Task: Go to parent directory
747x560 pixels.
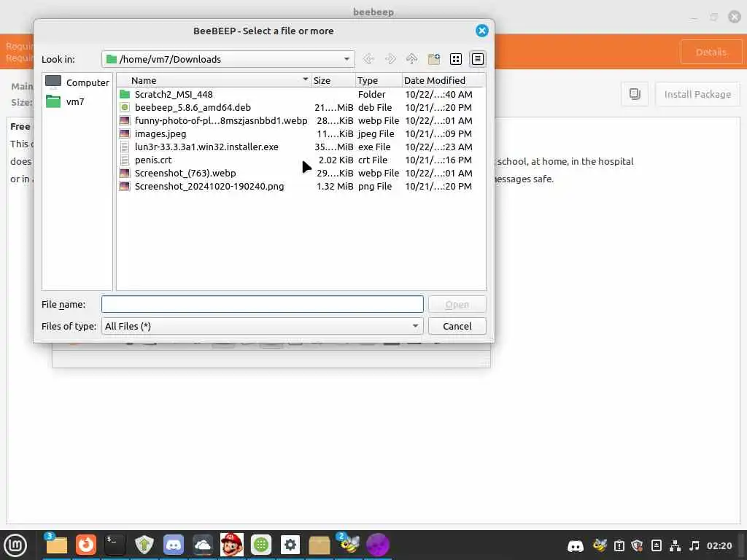Action: (x=411, y=59)
